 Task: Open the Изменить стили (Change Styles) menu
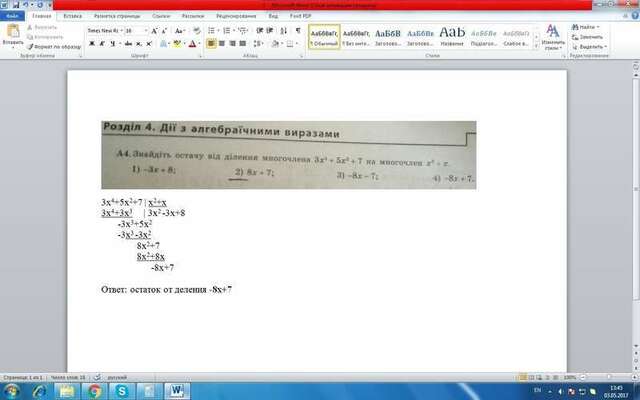coord(553,37)
